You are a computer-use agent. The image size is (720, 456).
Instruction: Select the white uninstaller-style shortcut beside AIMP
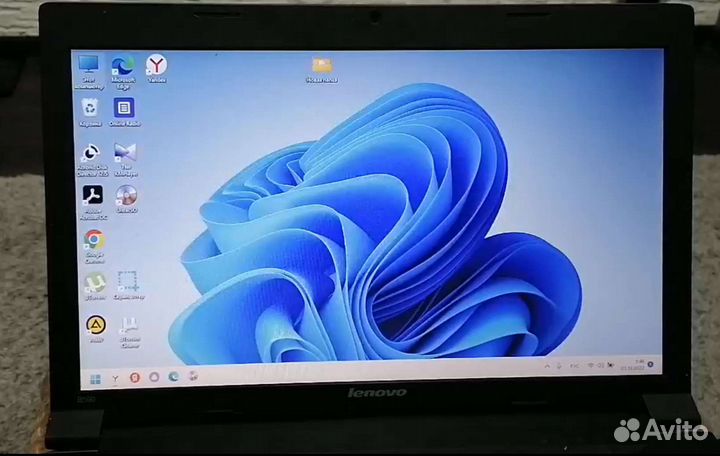point(129,332)
